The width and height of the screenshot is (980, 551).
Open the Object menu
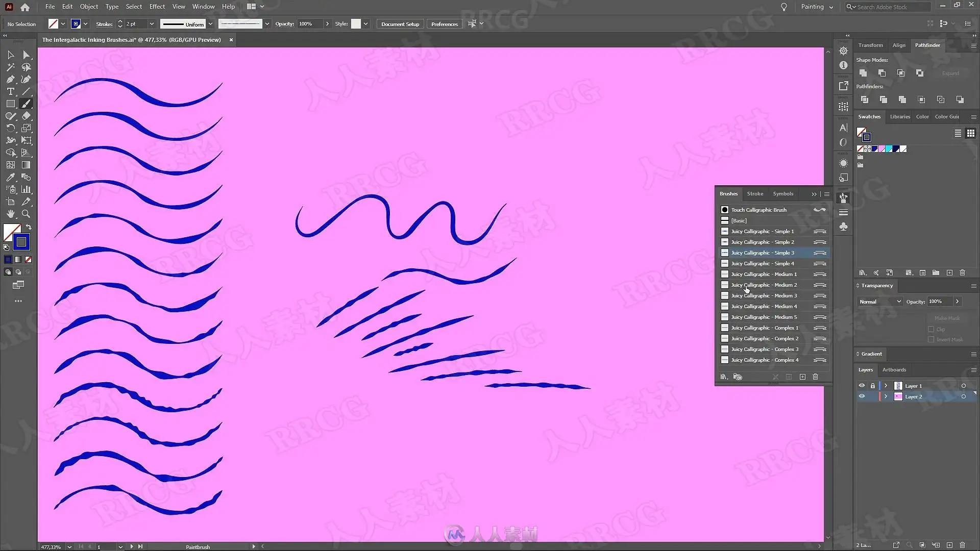pyautogui.click(x=89, y=7)
